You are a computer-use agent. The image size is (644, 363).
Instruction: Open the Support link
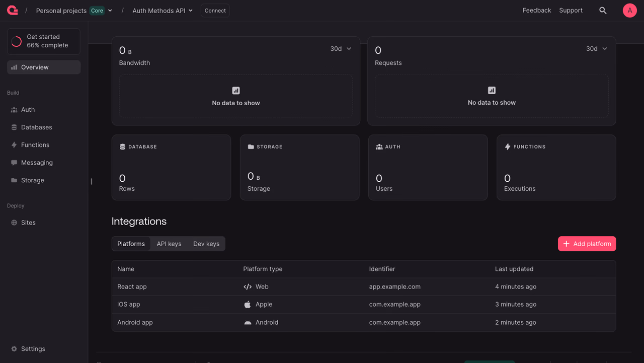coord(571,11)
